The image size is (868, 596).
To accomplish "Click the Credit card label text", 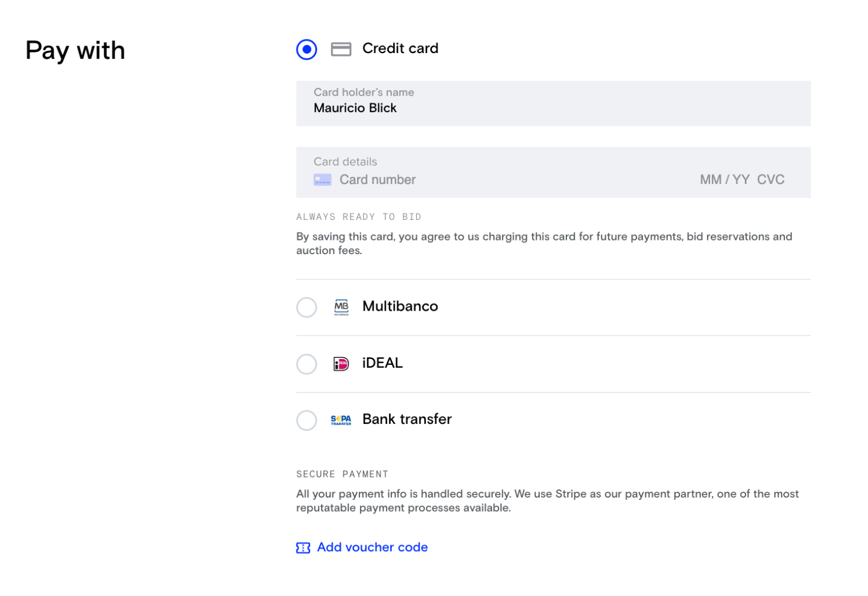I will pyautogui.click(x=400, y=48).
